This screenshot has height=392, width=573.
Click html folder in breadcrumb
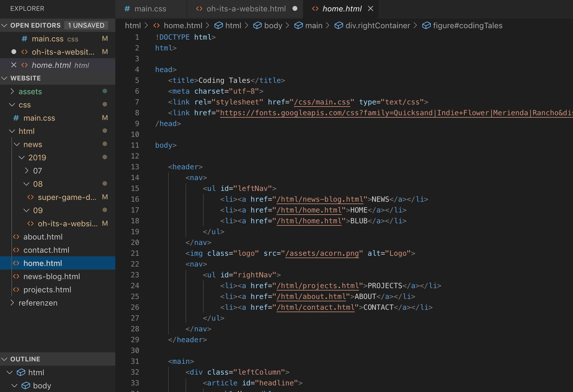click(133, 26)
